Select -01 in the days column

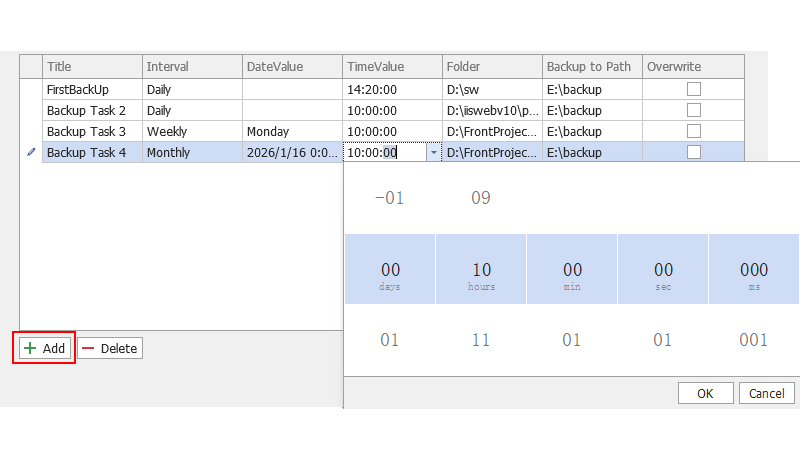click(x=389, y=198)
